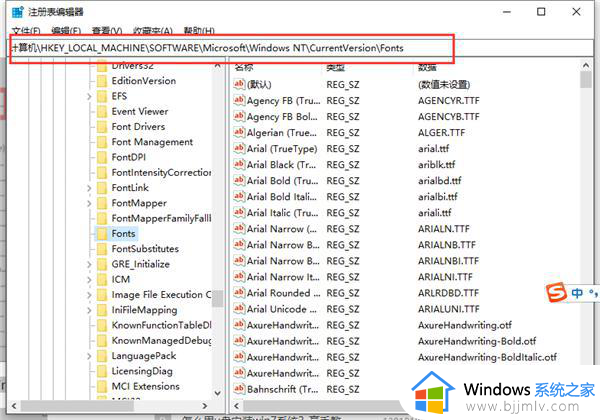The image size is (600, 420).
Task: Select the Arial Bold Itali... entry name
Action: (x=282, y=197)
